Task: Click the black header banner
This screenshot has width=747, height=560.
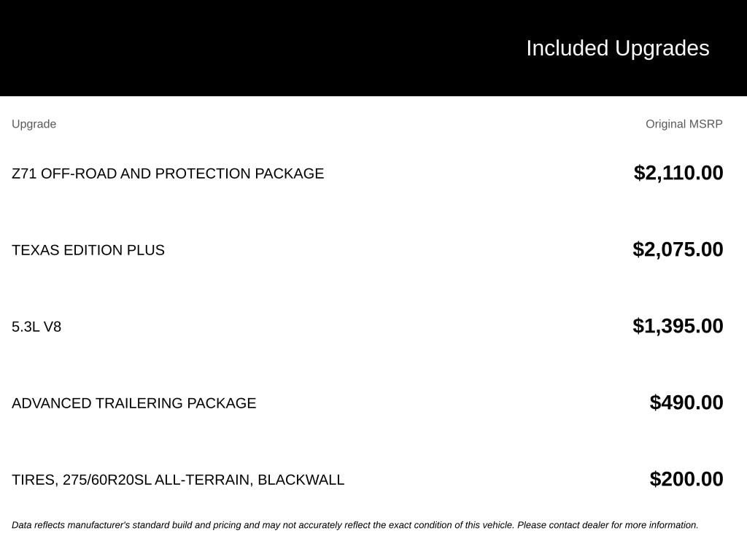Action: point(373,48)
